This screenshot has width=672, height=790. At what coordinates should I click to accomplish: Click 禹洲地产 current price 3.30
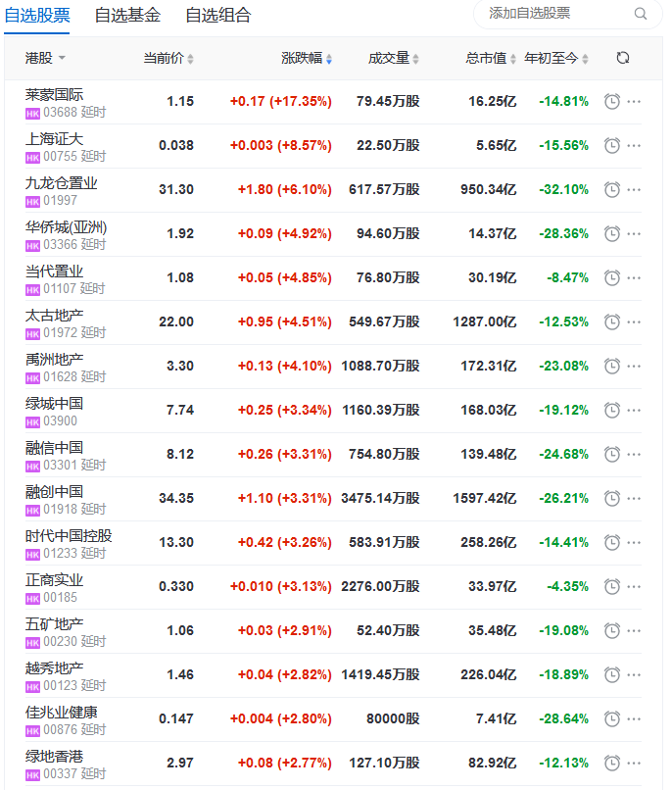[x=180, y=367]
